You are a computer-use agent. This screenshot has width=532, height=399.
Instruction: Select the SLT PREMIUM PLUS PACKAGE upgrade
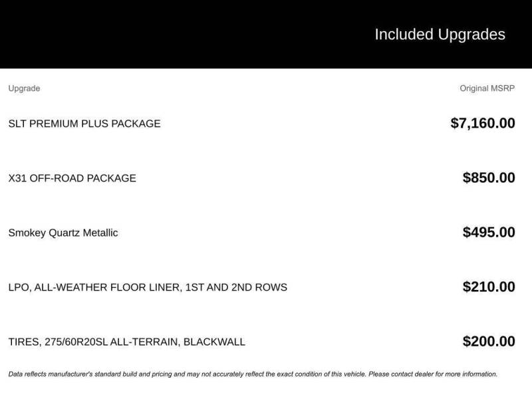(84, 124)
